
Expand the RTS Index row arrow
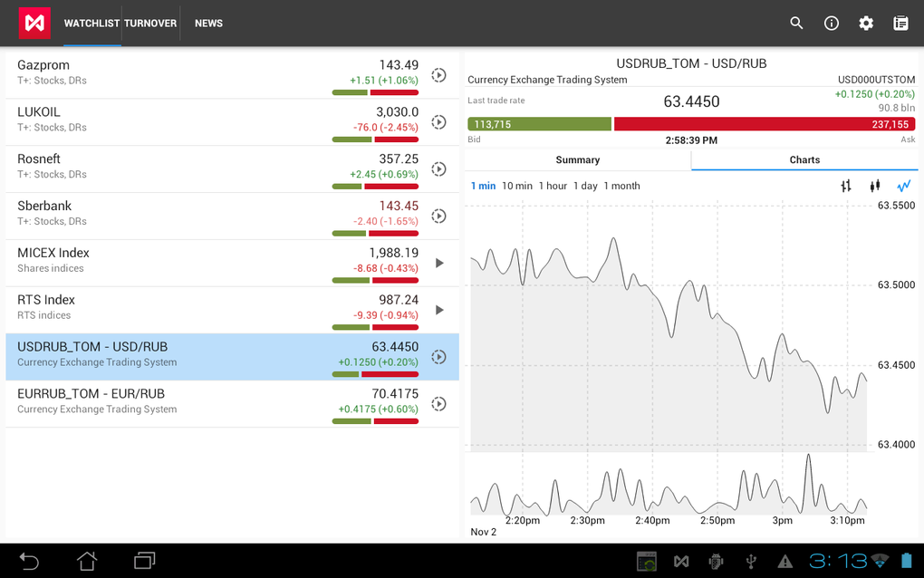tap(439, 310)
